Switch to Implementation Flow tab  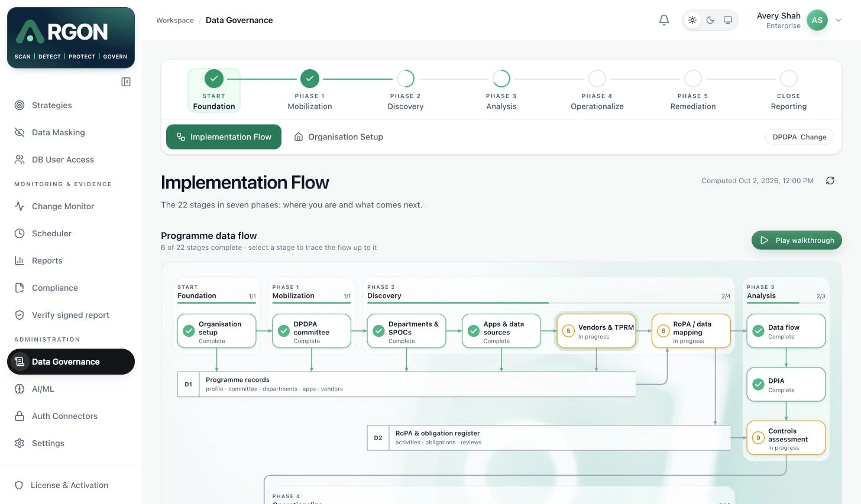(x=224, y=136)
